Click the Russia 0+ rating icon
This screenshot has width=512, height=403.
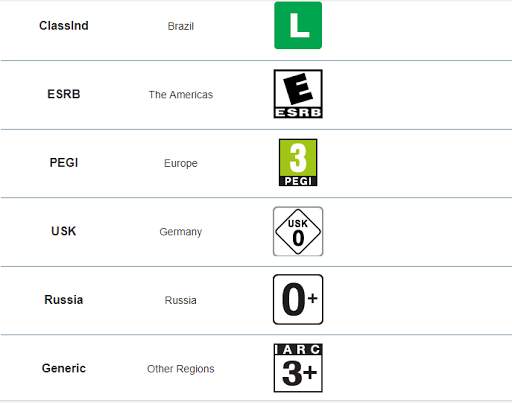point(298,299)
